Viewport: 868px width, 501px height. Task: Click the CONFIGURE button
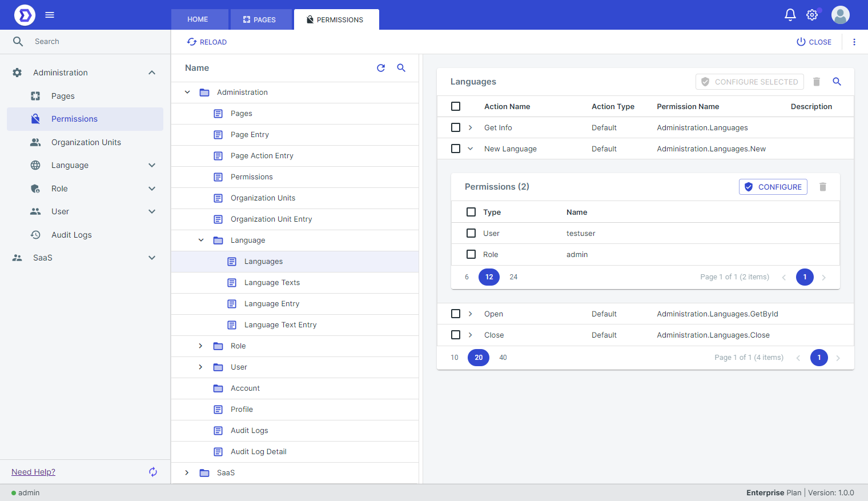[x=773, y=187]
